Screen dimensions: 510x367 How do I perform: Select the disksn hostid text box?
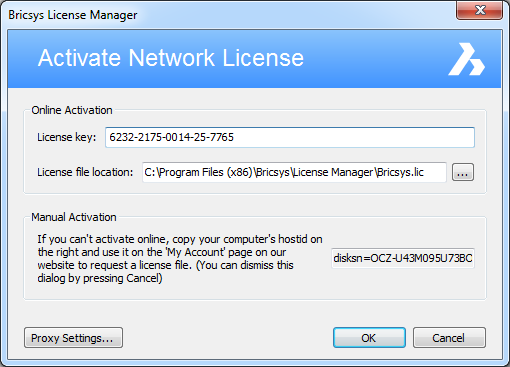(x=403, y=258)
